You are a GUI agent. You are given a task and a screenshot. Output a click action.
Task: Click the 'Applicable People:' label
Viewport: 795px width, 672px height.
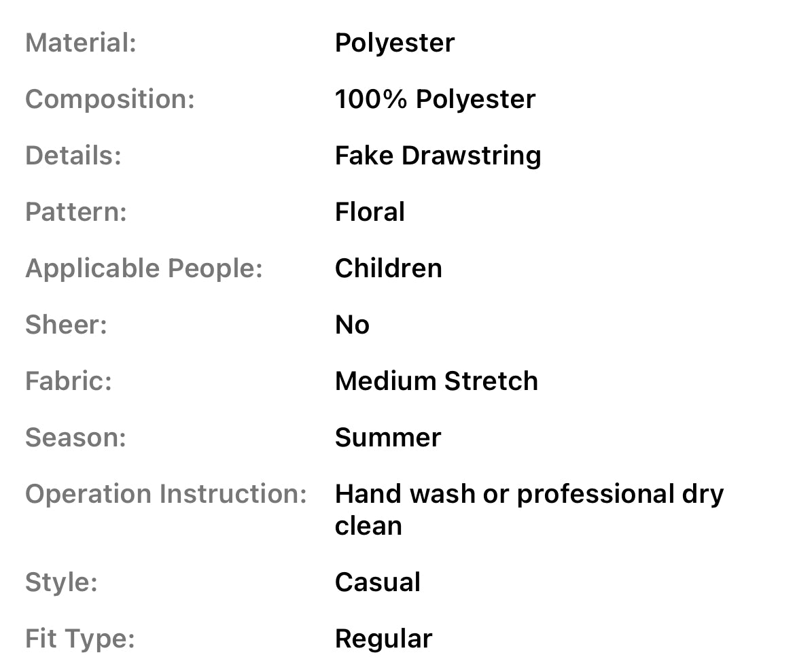tap(144, 268)
